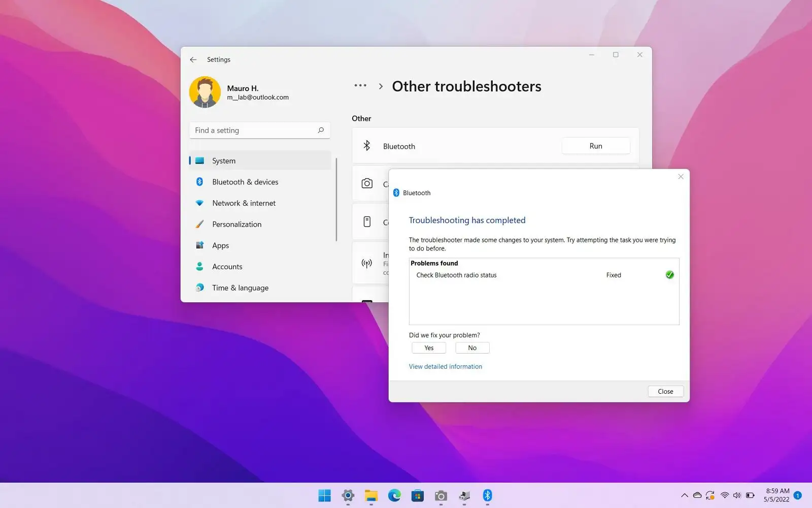
Task: Click the Bluetooth icon in dialog title
Action: (x=396, y=193)
